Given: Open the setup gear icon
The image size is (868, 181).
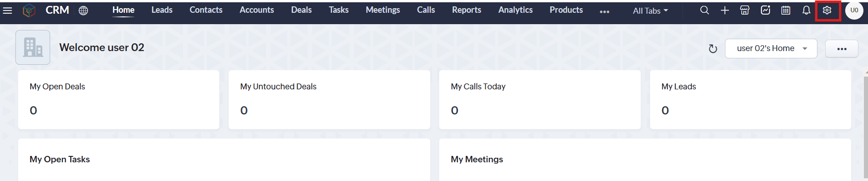Looking at the screenshot, I should (x=827, y=10).
